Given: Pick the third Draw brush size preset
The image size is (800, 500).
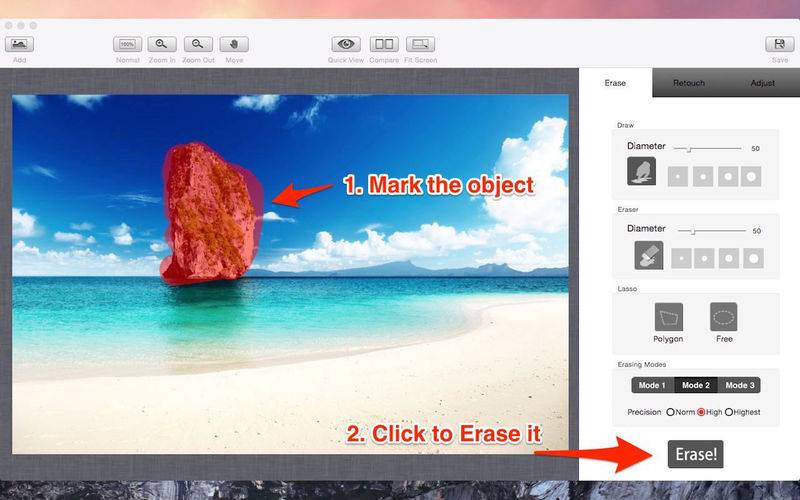Looking at the screenshot, I should click(x=728, y=177).
